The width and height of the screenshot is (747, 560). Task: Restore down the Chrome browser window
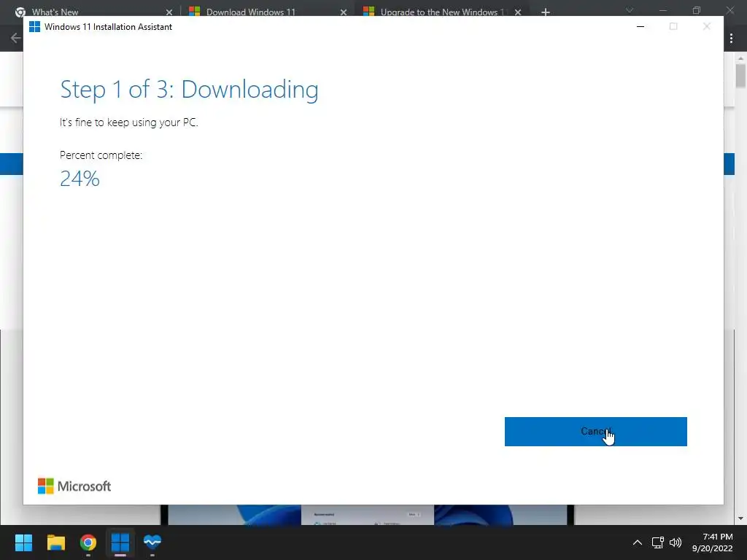(x=697, y=10)
